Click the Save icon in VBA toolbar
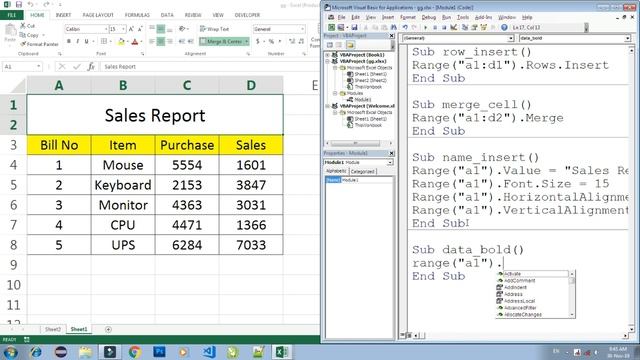This screenshot has width=640, height=360. tap(354, 27)
